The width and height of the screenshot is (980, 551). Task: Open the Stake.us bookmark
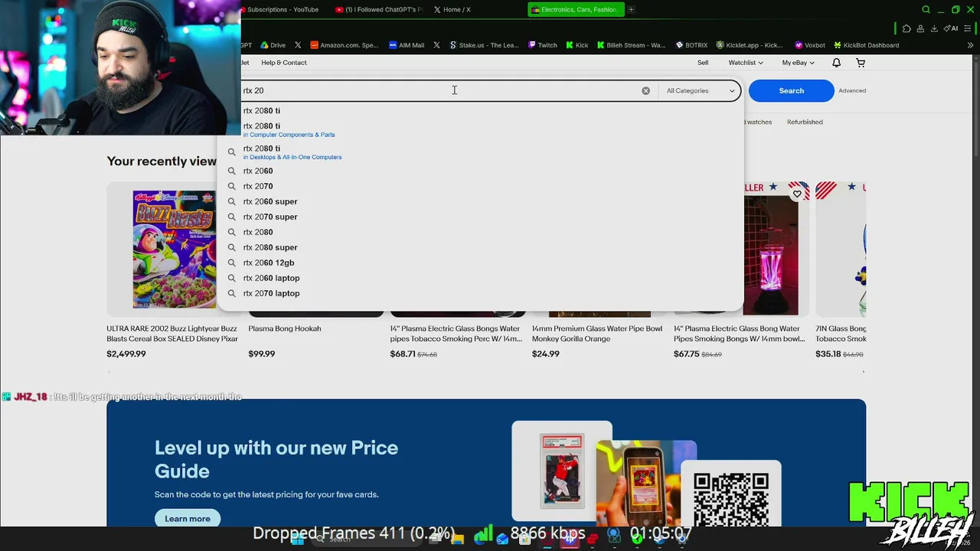point(484,45)
